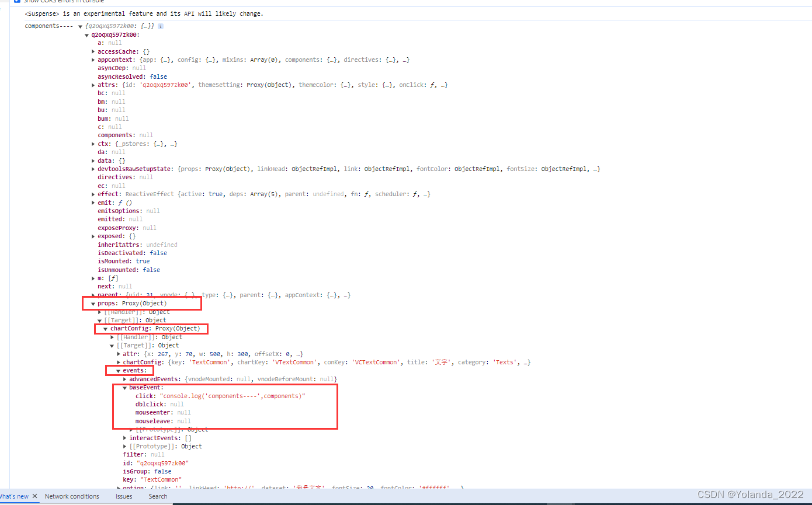Expand the appContext object row
The image size is (812, 505).
pos(93,60)
